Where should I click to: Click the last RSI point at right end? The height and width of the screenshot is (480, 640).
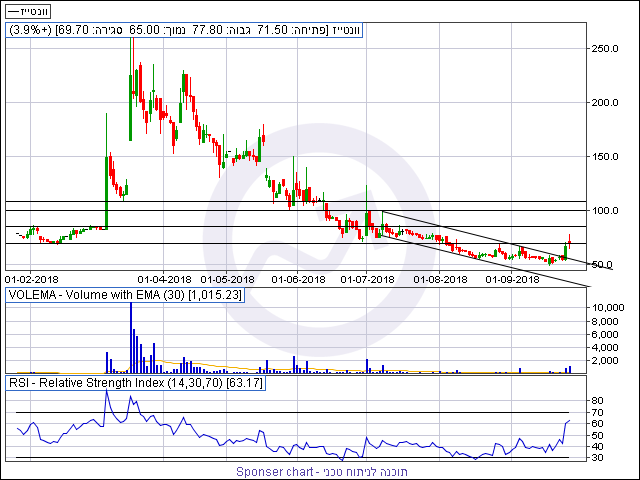pos(570,420)
